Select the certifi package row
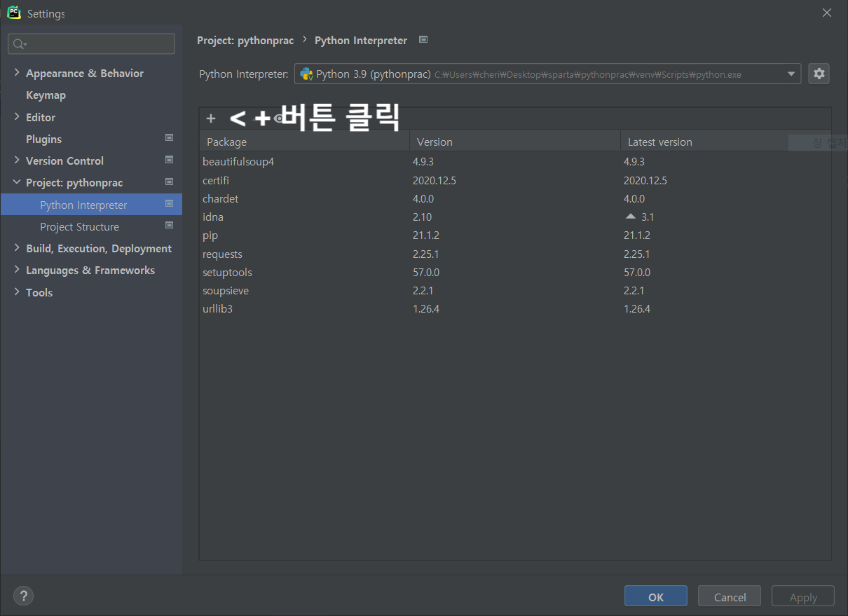This screenshot has width=848, height=616. [x=515, y=180]
